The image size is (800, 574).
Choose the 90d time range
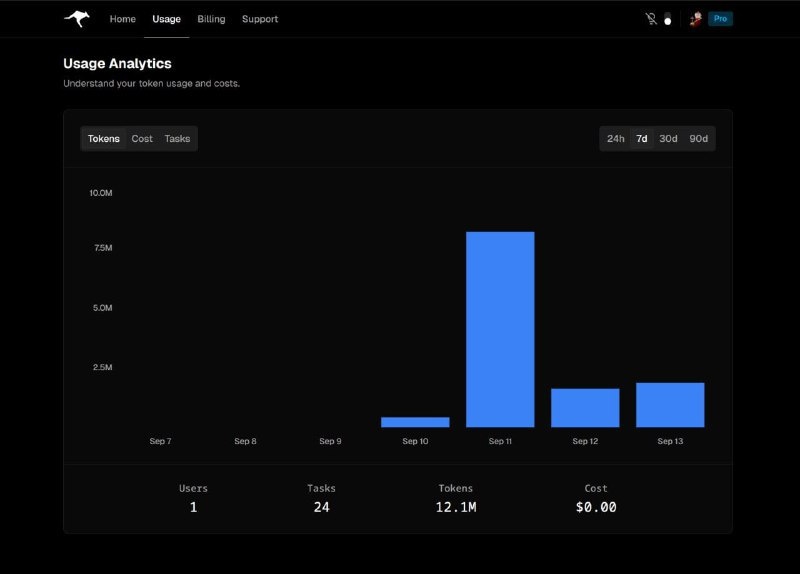click(x=698, y=139)
